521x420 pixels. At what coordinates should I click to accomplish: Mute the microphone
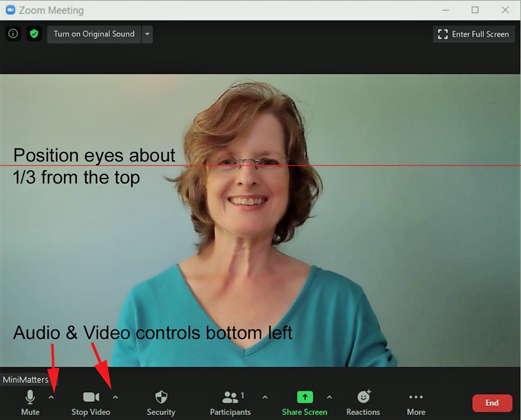[30, 401]
